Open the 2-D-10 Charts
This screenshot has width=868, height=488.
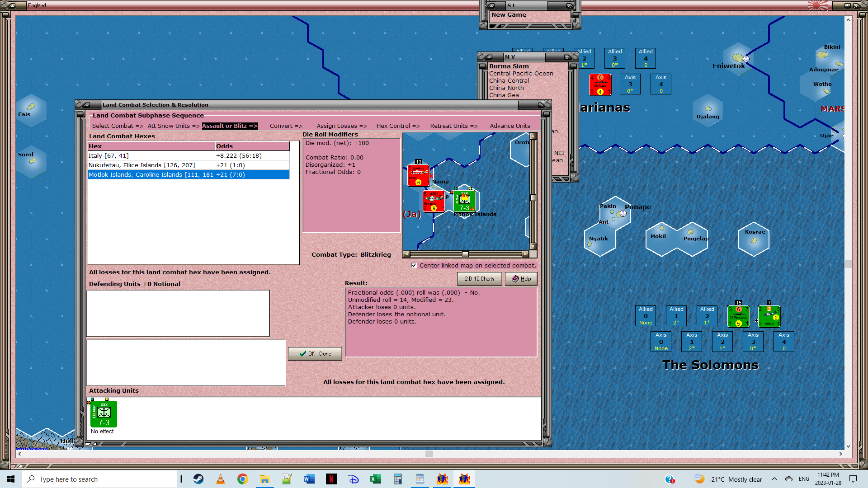point(479,279)
